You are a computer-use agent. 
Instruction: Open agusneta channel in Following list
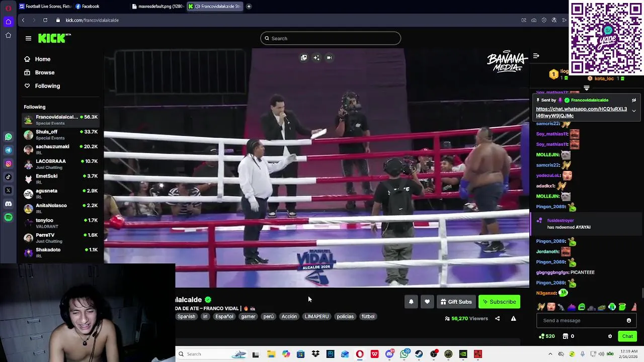click(x=61, y=194)
